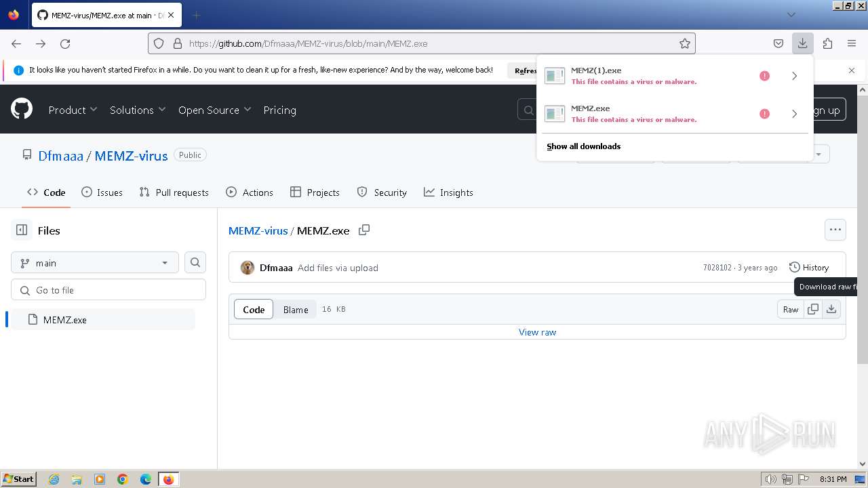Click the taskbar clock showing 8:31 PM
The width and height of the screenshot is (868, 488).
[833, 479]
